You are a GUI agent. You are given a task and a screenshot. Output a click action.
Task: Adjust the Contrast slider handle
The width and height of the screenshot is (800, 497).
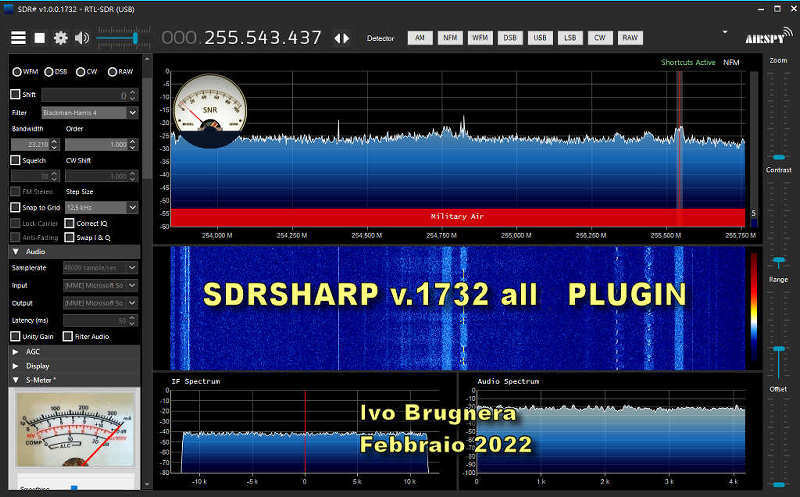click(779, 262)
